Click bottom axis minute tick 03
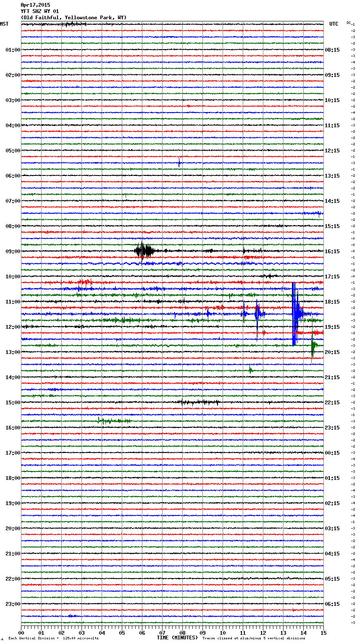The width and height of the screenshot is (357, 644). (x=82, y=633)
